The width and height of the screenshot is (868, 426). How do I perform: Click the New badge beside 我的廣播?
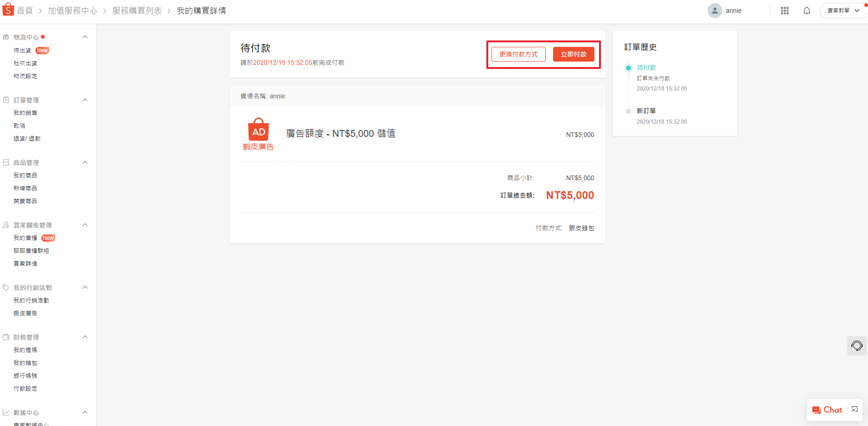48,238
